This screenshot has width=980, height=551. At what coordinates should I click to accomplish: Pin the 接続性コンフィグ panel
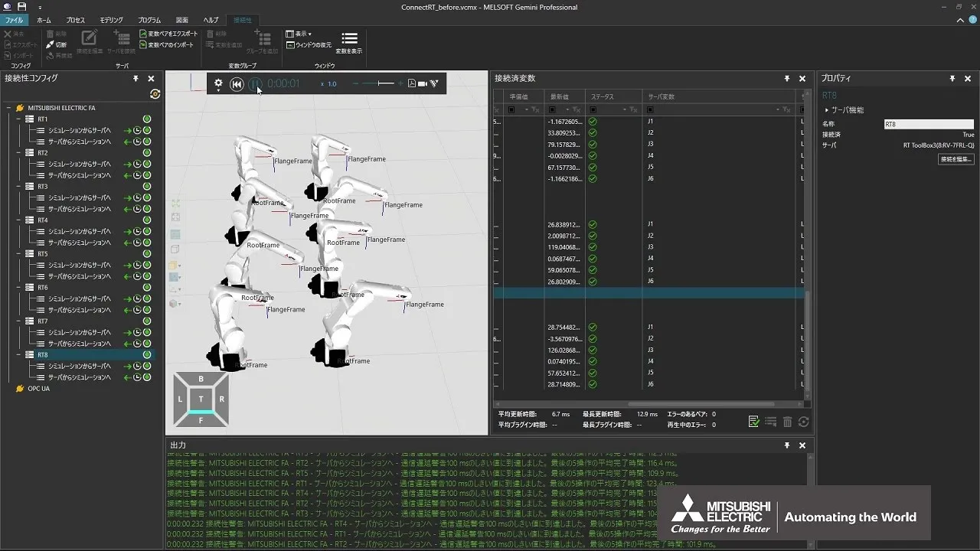(x=136, y=78)
